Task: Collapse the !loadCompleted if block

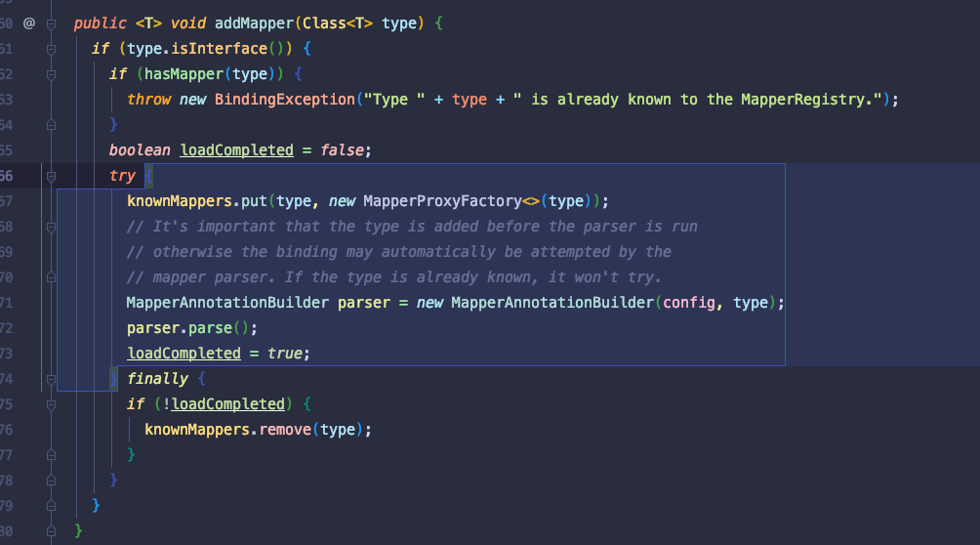Action: pos(52,403)
